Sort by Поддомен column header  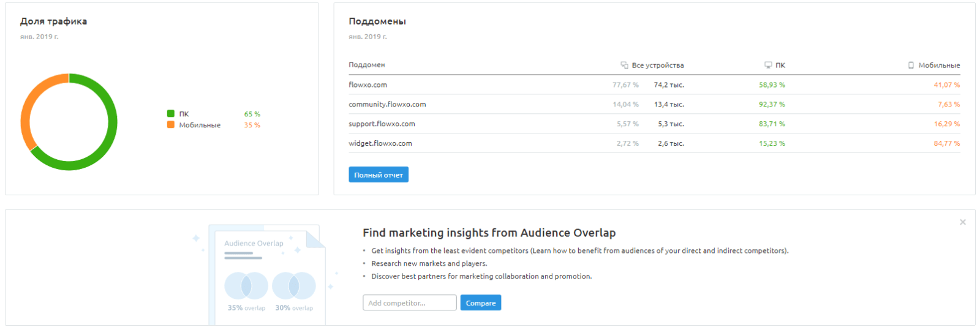[367, 65]
